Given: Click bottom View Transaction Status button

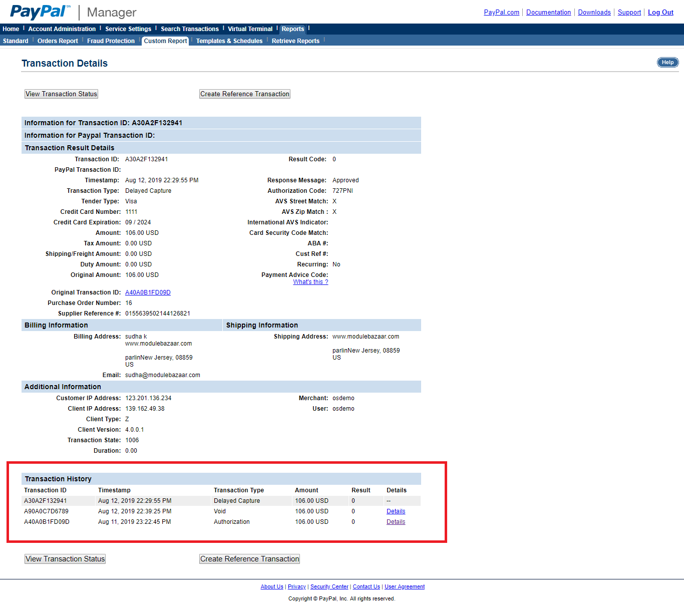Looking at the screenshot, I should coord(65,559).
